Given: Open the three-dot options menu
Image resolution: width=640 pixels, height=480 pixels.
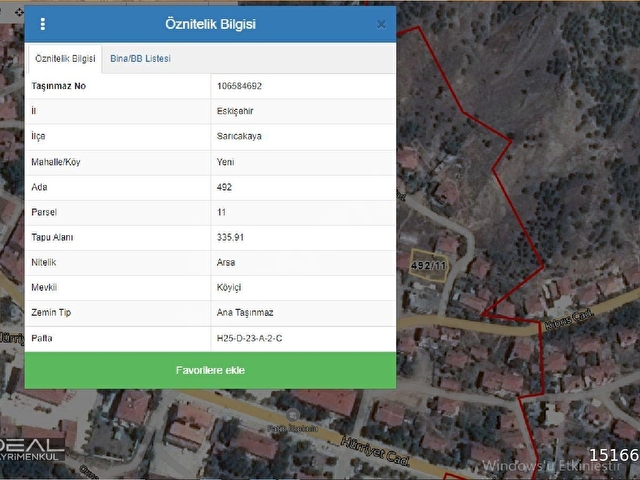Looking at the screenshot, I should pos(42,24).
